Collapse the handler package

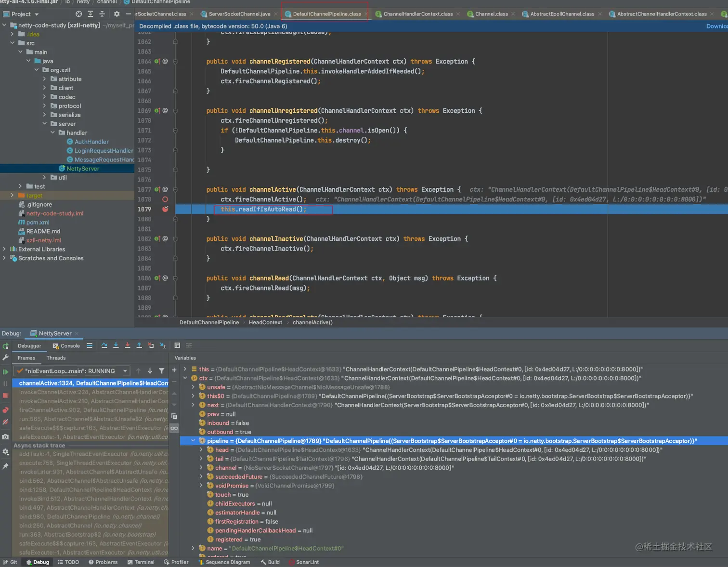(52, 132)
